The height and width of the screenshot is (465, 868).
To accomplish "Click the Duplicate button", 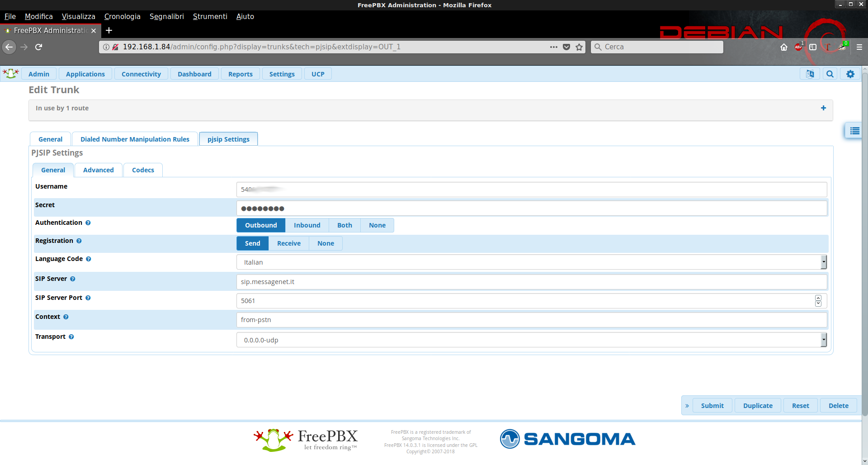I will [x=758, y=406].
